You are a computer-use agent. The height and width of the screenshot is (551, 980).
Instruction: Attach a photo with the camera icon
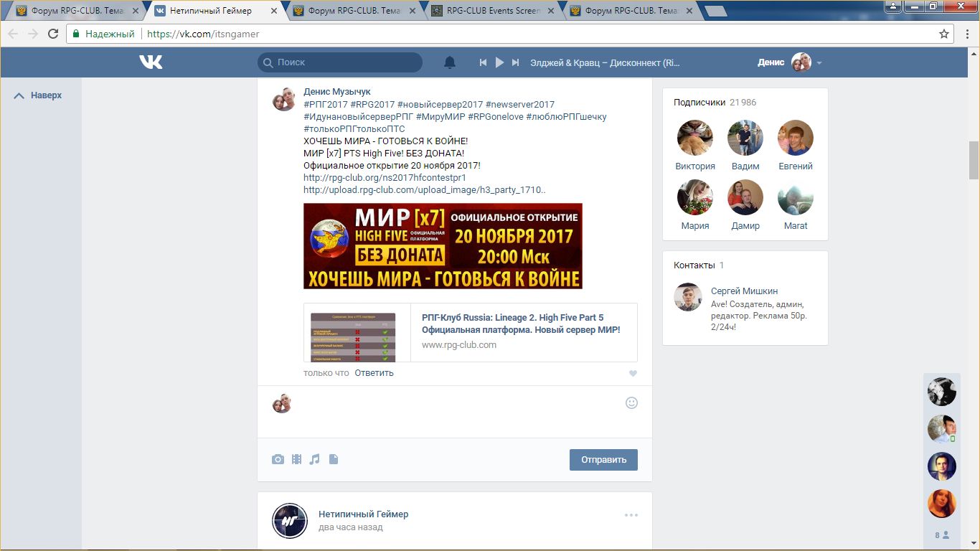point(278,459)
